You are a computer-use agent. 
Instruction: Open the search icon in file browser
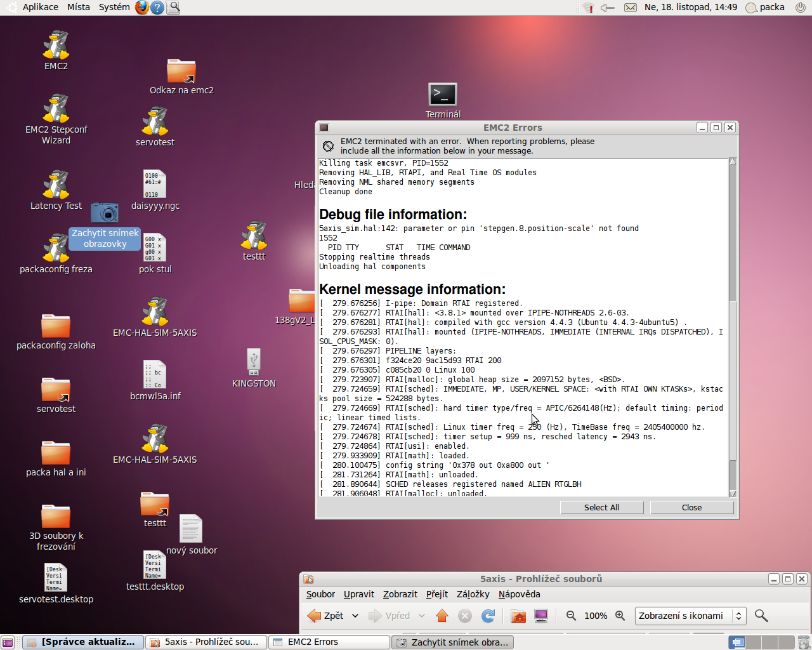[x=761, y=616]
